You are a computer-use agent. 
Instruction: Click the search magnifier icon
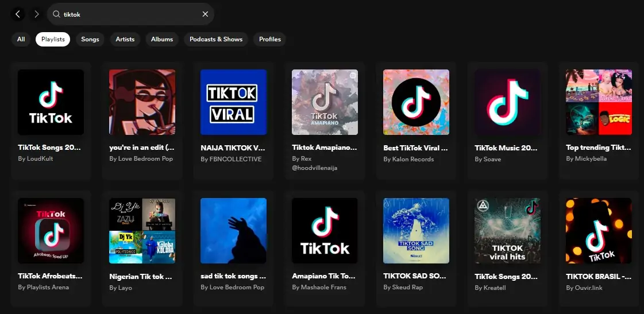[x=56, y=14]
